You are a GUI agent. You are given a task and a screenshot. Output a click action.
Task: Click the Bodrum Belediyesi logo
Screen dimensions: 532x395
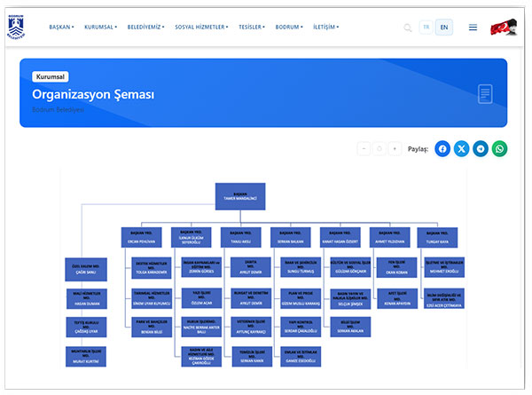(x=24, y=27)
